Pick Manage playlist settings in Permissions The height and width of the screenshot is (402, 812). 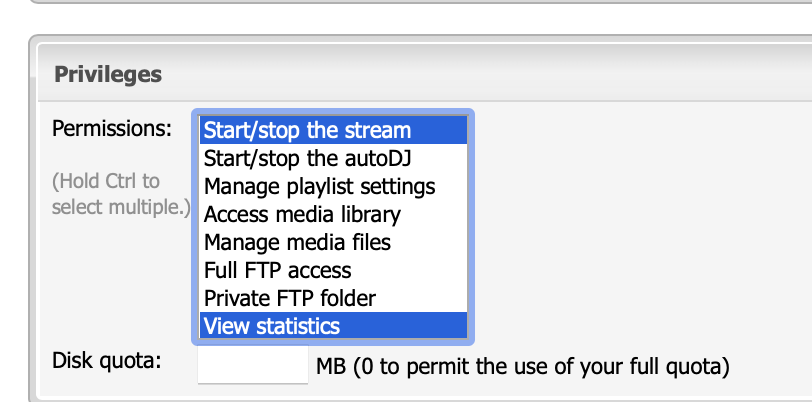coord(319,186)
